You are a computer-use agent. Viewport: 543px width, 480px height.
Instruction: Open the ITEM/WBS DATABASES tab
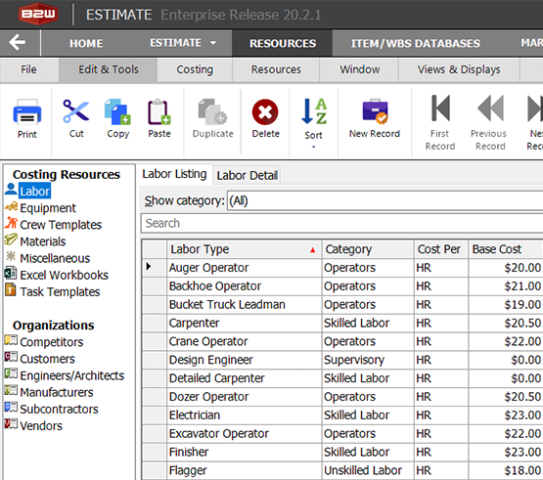[415, 43]
